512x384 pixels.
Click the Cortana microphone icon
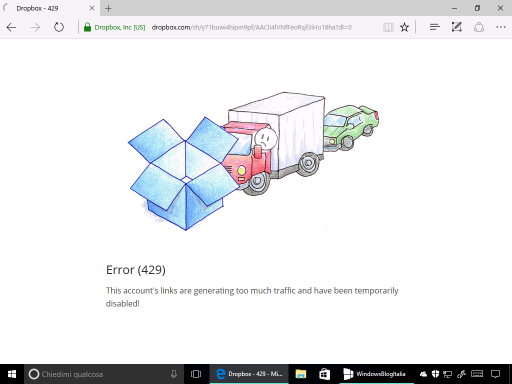click(x=174, y=374)
